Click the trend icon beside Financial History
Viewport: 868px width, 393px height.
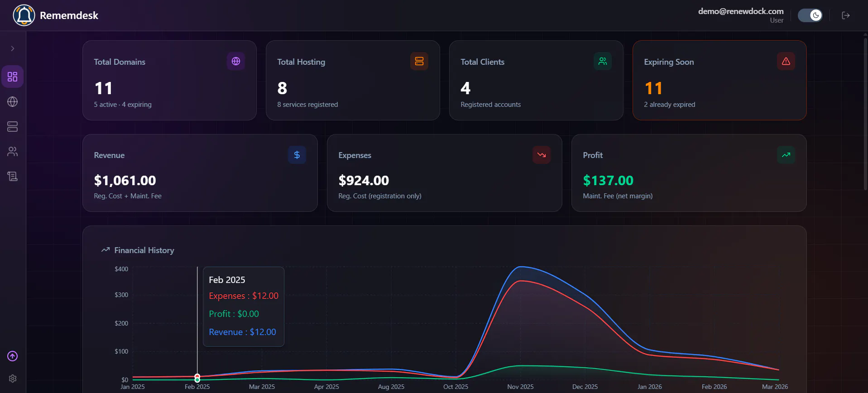(106, 250)
